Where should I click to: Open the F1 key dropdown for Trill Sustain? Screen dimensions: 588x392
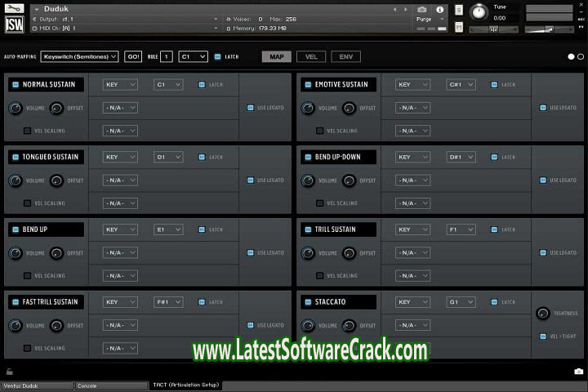tap(461, 229)
